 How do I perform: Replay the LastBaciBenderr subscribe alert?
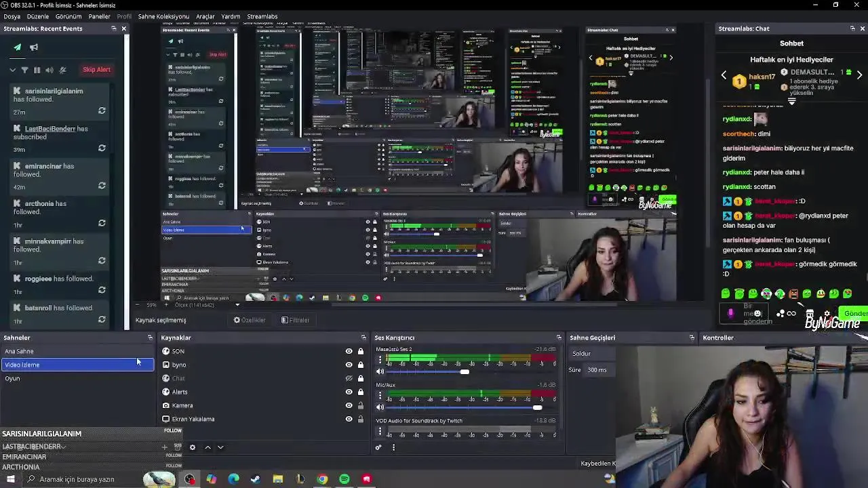[x=102, y=148]
